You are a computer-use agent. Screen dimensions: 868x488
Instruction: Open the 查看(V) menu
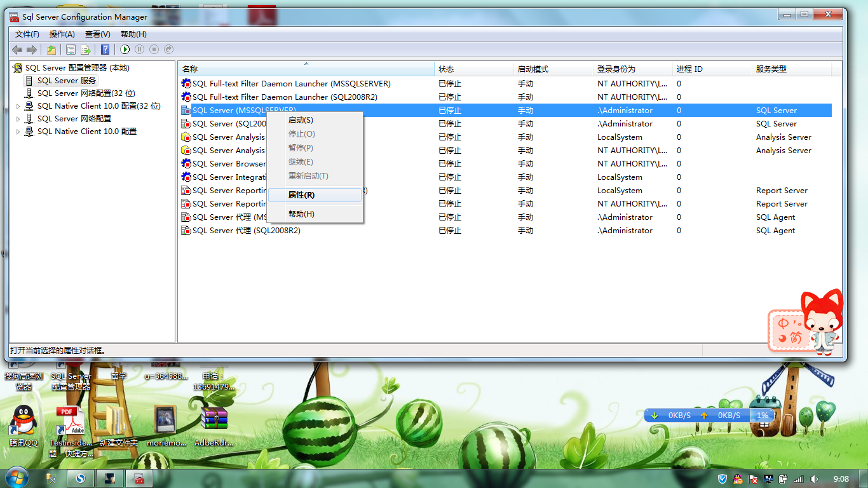coord(98,34)
